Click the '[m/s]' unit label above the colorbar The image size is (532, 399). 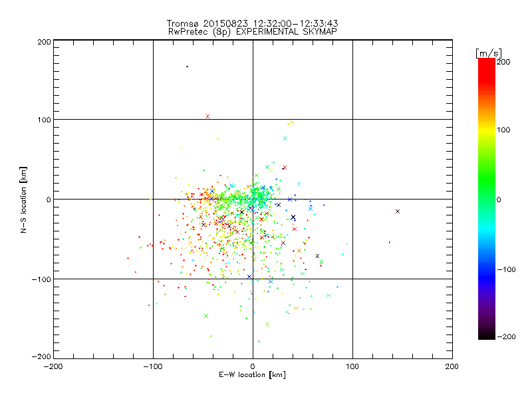coord(489,53)
